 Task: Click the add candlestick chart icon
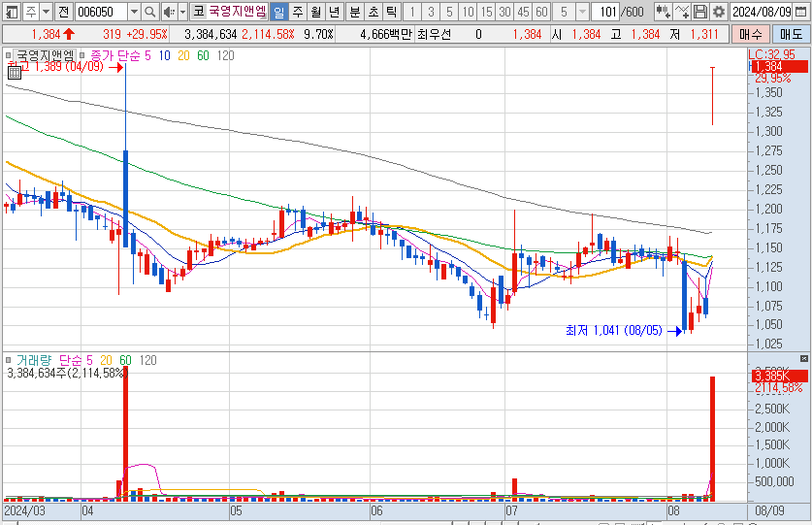tap(663, 12)
